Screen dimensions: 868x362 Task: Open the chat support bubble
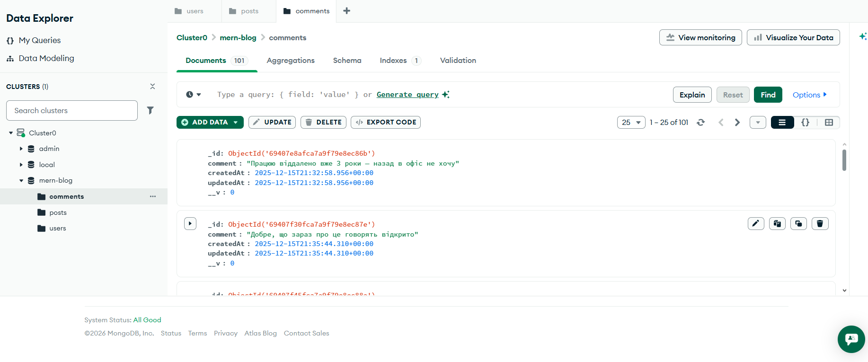coord(851,339)
